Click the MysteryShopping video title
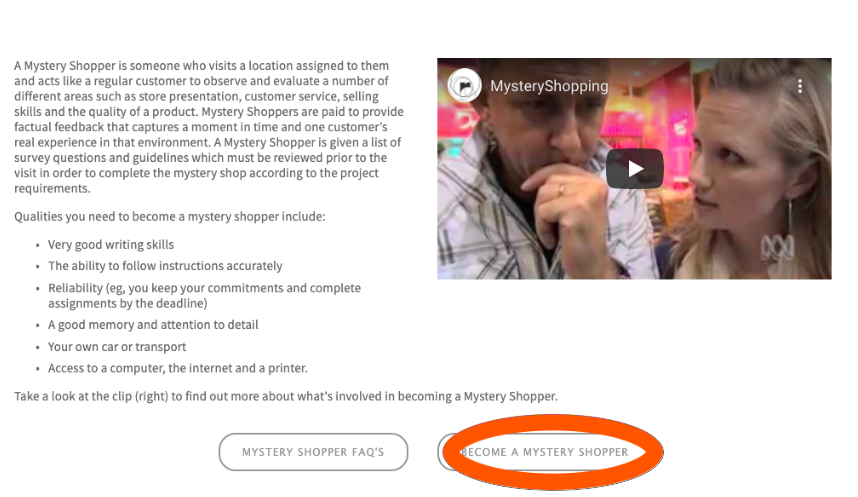The image size is (858, 497). 549,86
